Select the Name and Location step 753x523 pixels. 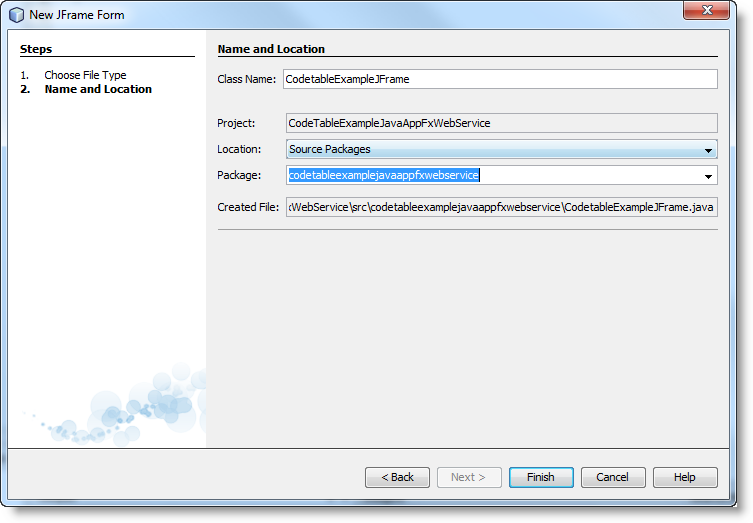pos(98,89)
